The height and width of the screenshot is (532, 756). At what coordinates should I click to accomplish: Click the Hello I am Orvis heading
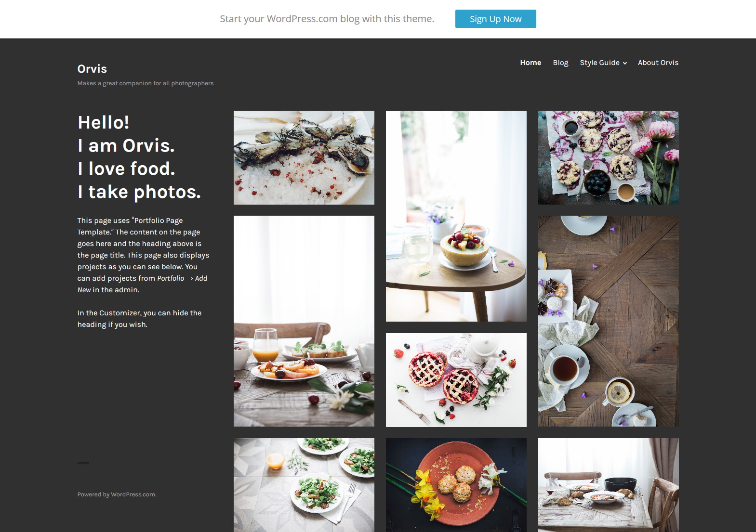pos(139,157)
